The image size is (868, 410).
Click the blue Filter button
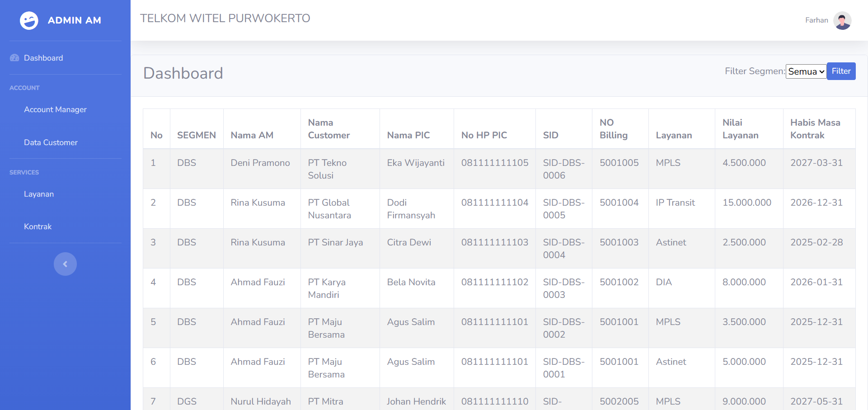[x=841, y=71]
